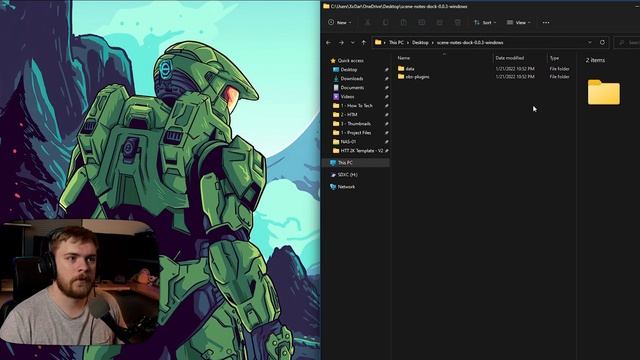
Task: Go forward with the Forward arrow
Action: coord(341,42)
